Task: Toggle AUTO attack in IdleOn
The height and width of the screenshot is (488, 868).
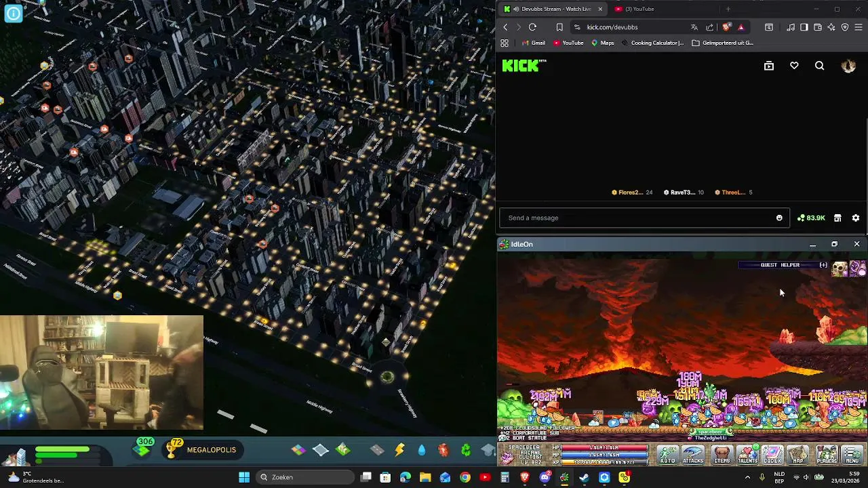Action: pyautogui.click(x=668, y=454)
